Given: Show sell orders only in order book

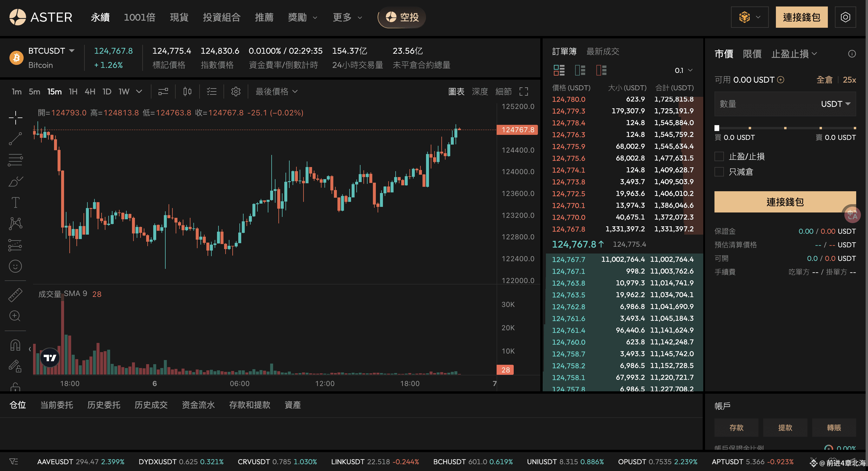Looking at the screenshot, I should [x=601, y=70].
